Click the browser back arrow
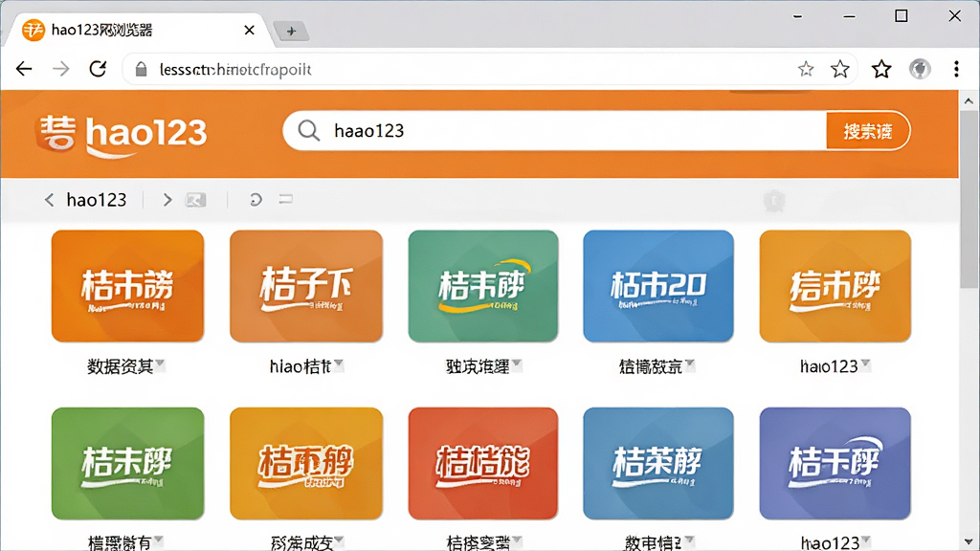 click(24, 69)
